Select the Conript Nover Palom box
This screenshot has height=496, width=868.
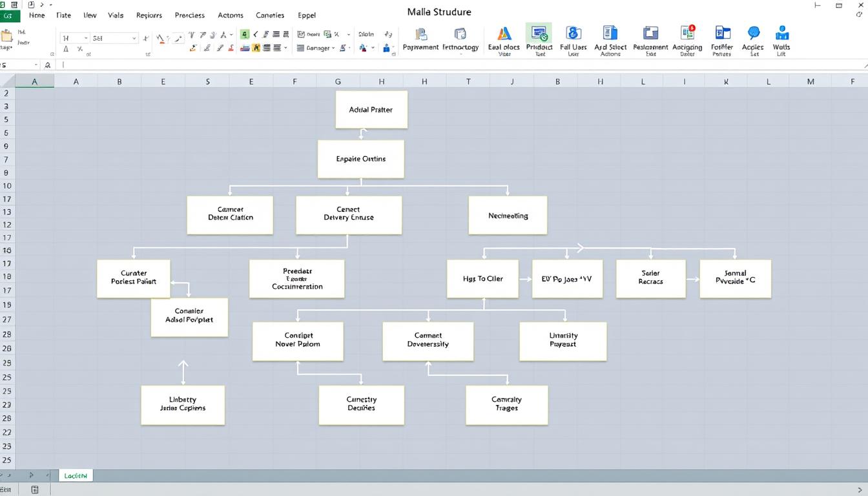tap(298, 341)
